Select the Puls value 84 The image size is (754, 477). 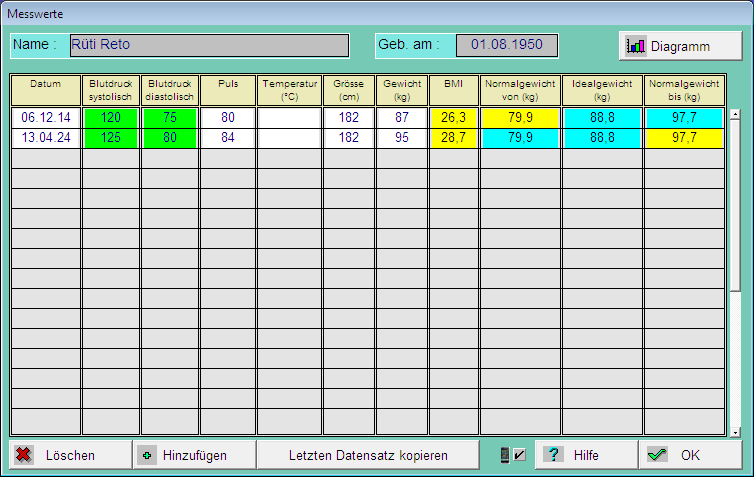point(227,138)
